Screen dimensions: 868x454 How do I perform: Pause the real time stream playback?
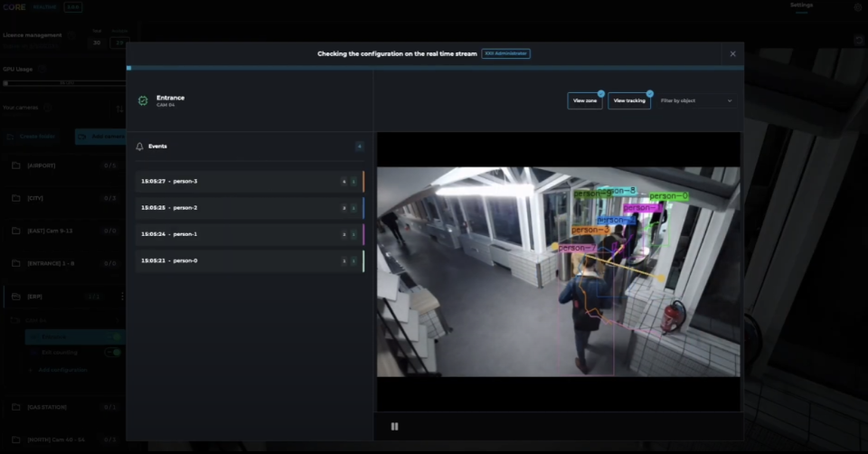[394, 426]
